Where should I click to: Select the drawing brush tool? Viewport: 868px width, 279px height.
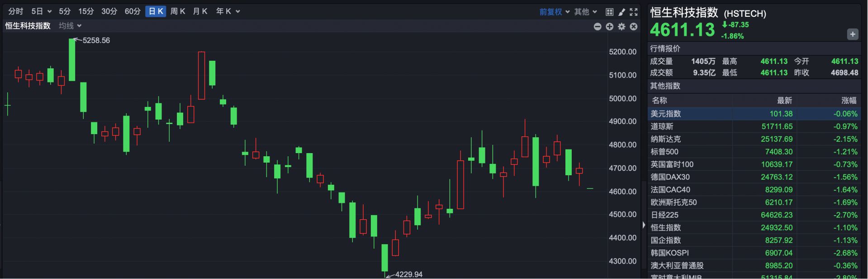point(621,12)
